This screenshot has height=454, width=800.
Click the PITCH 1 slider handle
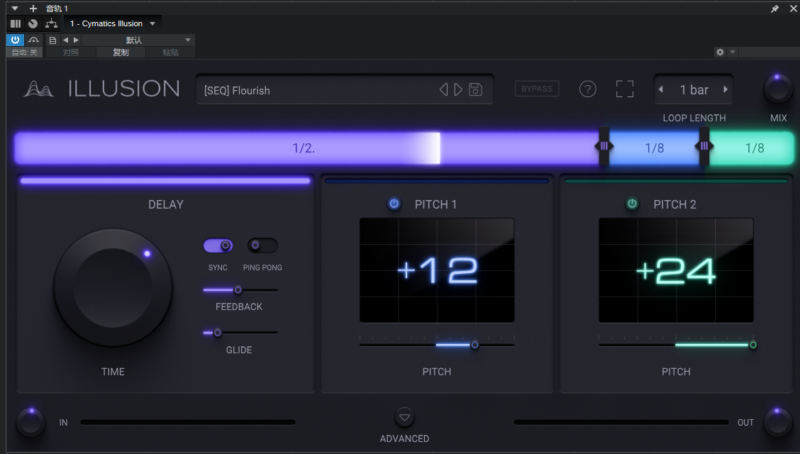(x=475, y=345)
